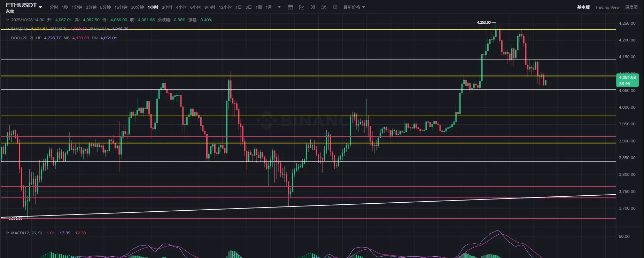Open the 最新价格 price type dropdown
The width and height of the screenshot is (644, 258).
coord(354,7)
